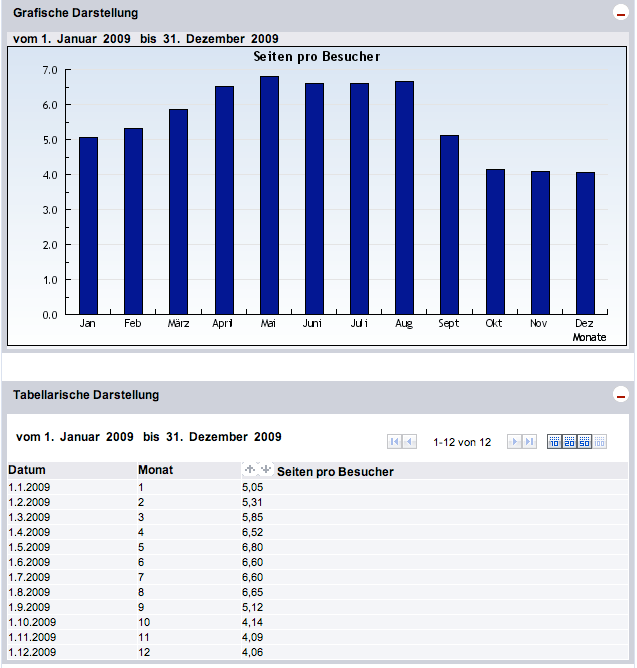Sort Seiten pro Besucher descending arrow
637x668 pixels.
point(265,469)
